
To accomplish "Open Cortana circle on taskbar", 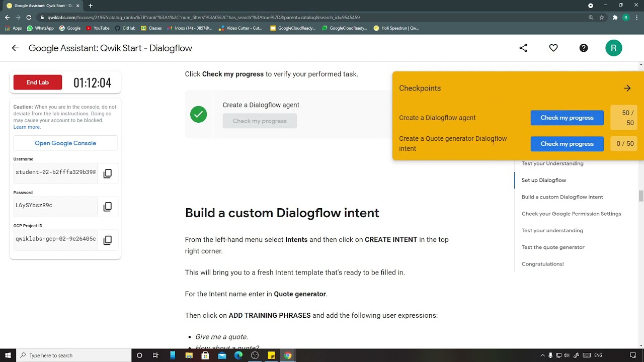I will pyautogui.click(x=139, y=355).
